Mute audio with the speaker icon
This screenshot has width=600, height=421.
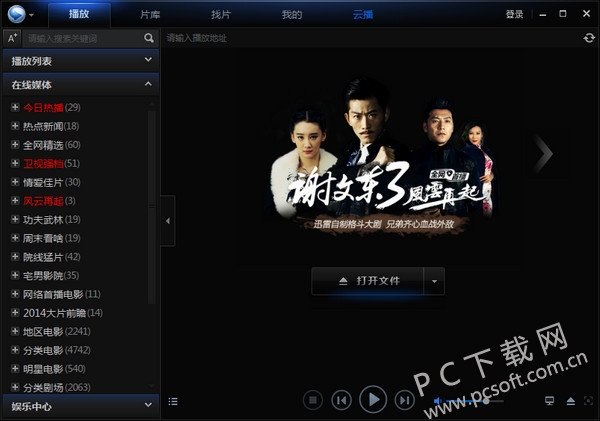pos(438,401)
